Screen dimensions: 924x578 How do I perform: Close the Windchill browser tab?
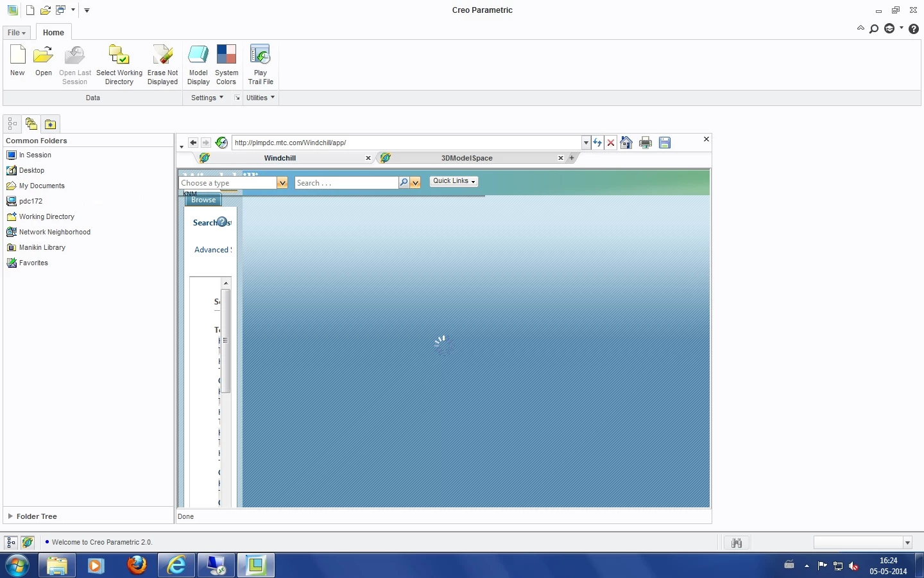[x=368, y=158]
